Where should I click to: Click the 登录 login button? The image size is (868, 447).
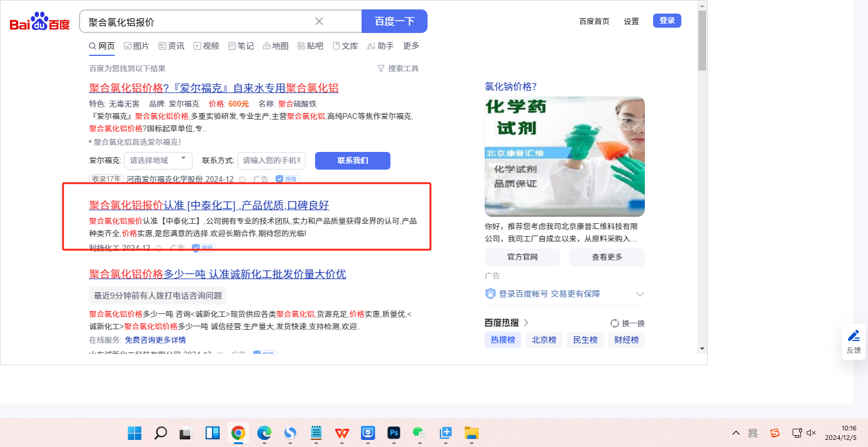point(667,21)
